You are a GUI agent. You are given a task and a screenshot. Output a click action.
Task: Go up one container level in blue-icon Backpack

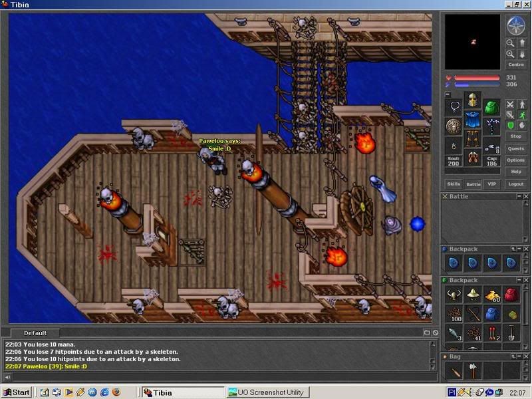click(x=513, y=249)
